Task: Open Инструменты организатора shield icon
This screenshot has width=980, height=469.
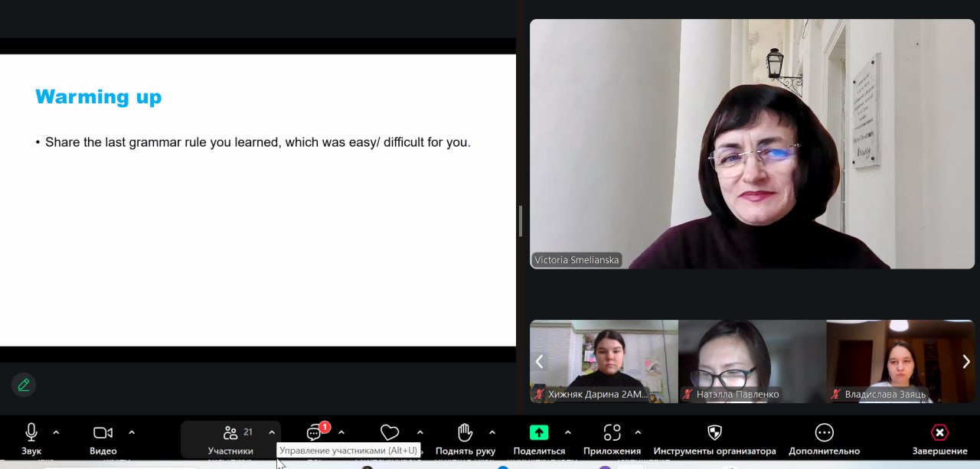Action: coord(714,433)
